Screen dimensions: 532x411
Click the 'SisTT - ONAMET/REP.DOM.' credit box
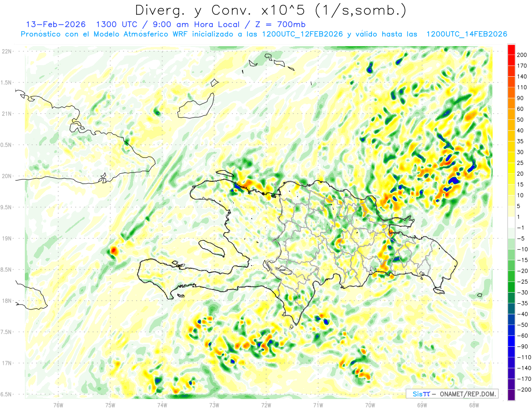tap(452, 394)
